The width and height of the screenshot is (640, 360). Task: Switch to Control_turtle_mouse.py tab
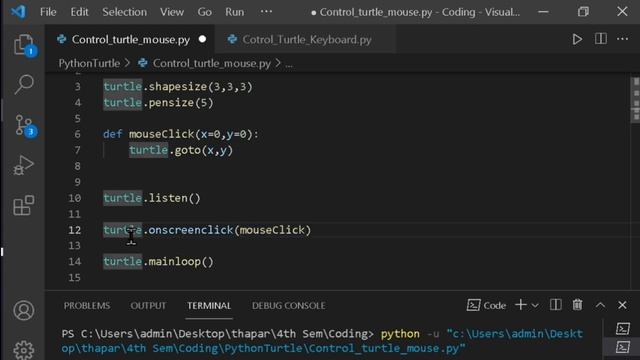(x=130, y=40)
